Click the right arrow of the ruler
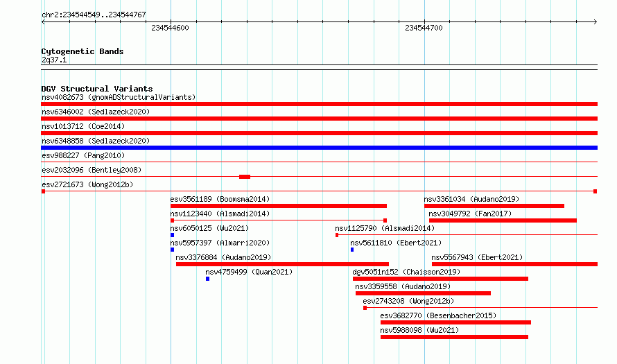The width and height of the screenshot is (617, 364). point(595,22)
